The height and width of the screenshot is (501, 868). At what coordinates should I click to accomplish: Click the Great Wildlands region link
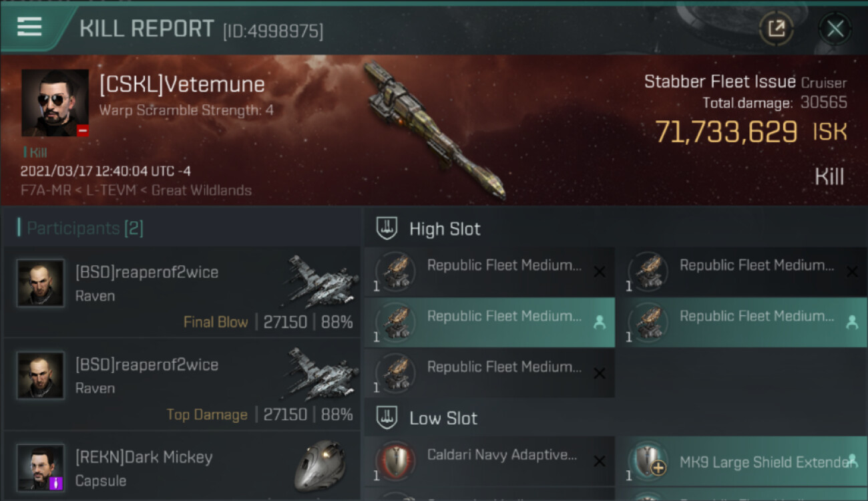tap(202, 190)
